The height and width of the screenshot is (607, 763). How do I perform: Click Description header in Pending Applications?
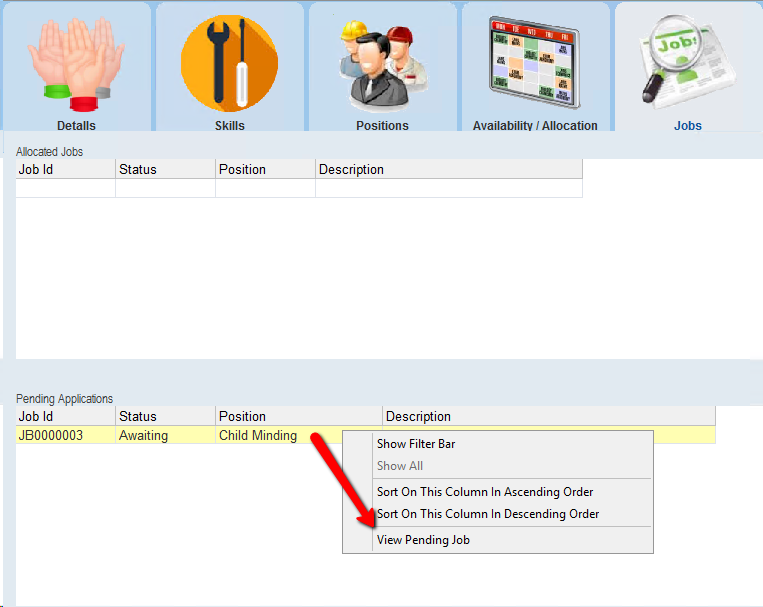(x=548, y=416)
